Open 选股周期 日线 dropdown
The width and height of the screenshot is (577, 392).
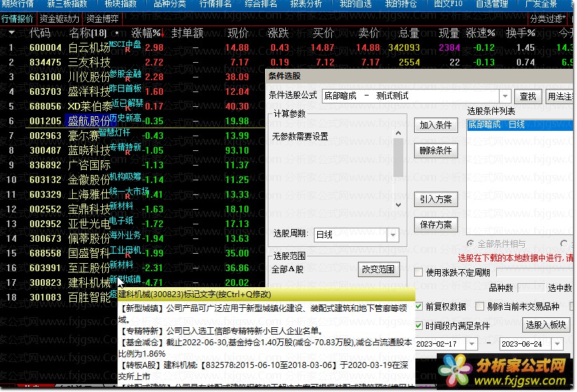(x=393, y=235)
